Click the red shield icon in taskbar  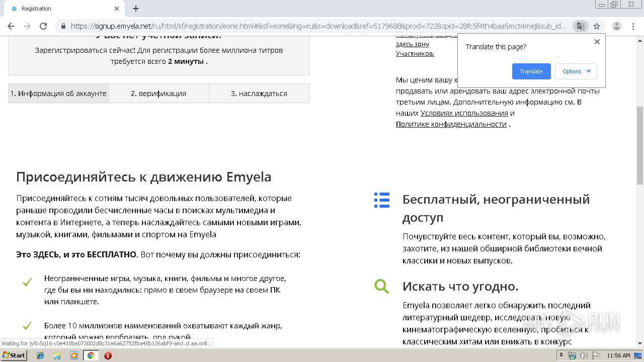[x=108, y=355]
